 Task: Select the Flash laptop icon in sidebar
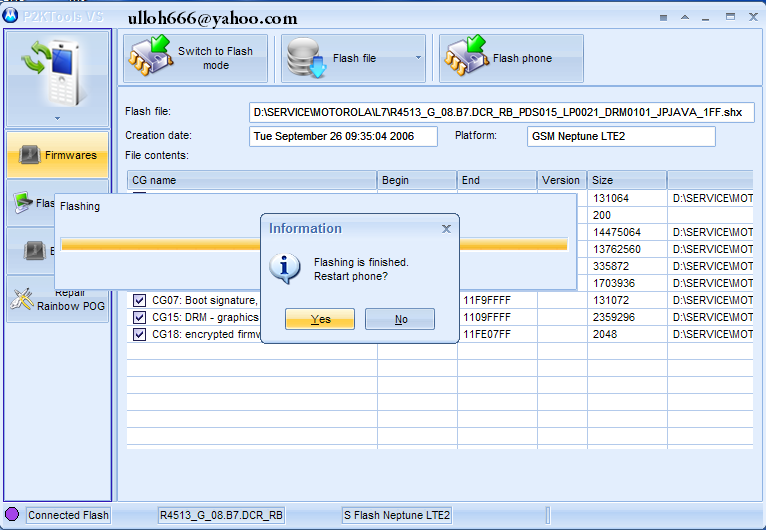23,203
